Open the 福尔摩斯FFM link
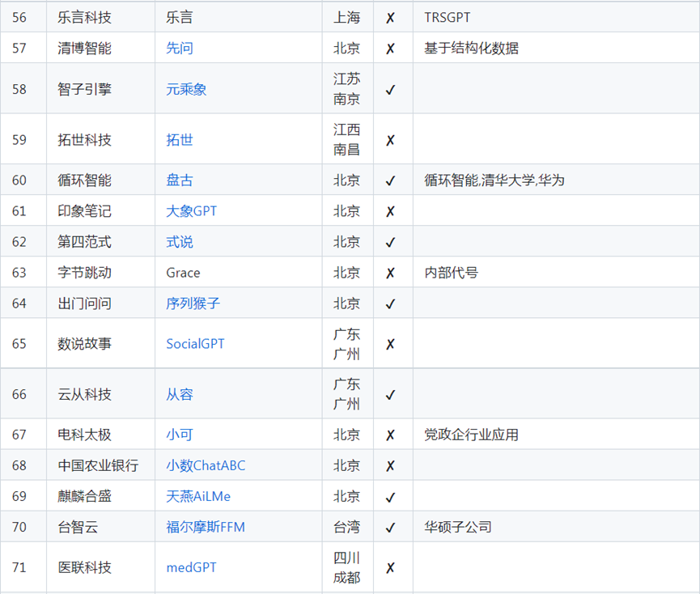This screenshot has height=594, width=700. tap(206, 527)
